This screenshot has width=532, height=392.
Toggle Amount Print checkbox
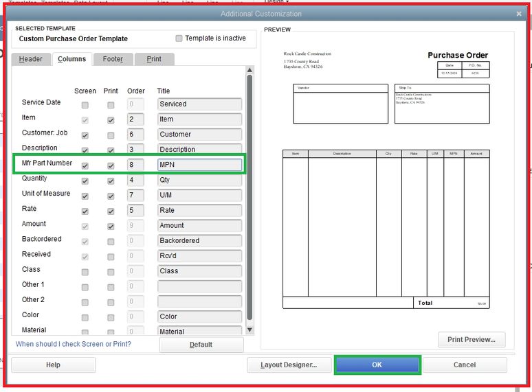coord(111,227)
